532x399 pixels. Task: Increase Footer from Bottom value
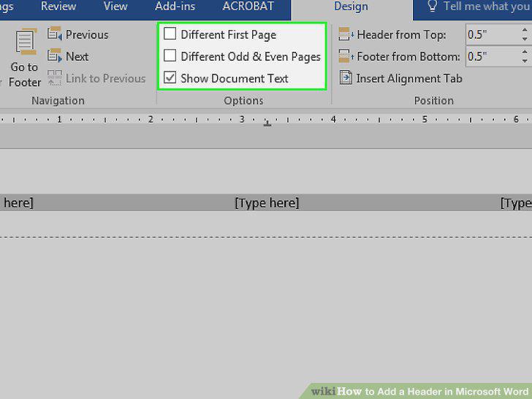[x=525, y=52]
